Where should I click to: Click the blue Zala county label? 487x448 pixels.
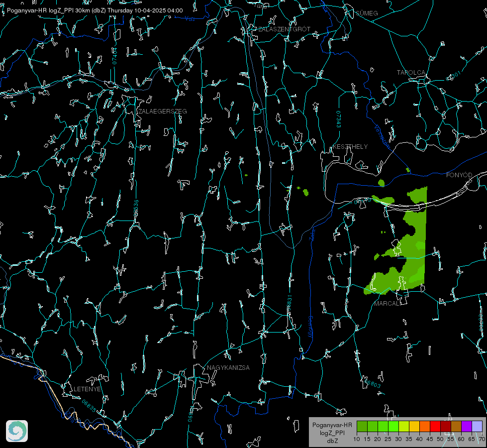click(x=312, y=234)
